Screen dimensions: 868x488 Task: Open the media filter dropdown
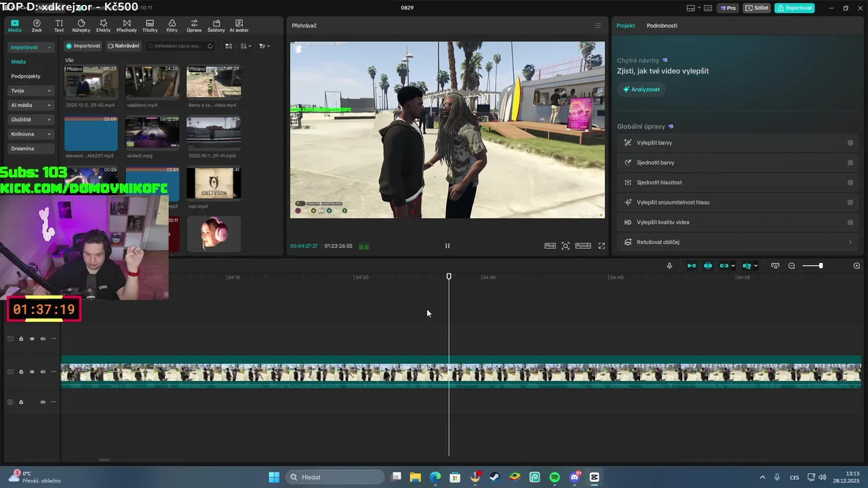coord(264,46)
